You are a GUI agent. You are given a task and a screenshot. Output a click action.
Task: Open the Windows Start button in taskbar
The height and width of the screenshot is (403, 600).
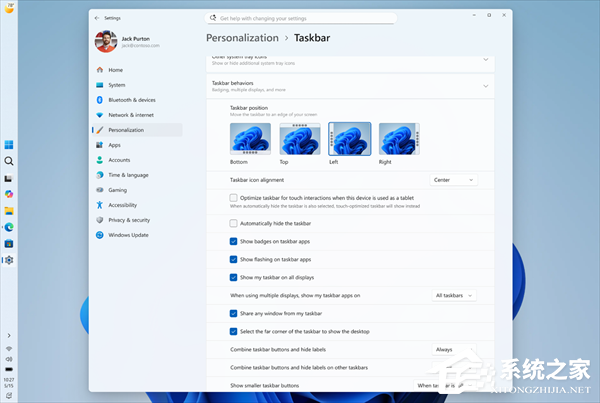[x=9, y=145]
